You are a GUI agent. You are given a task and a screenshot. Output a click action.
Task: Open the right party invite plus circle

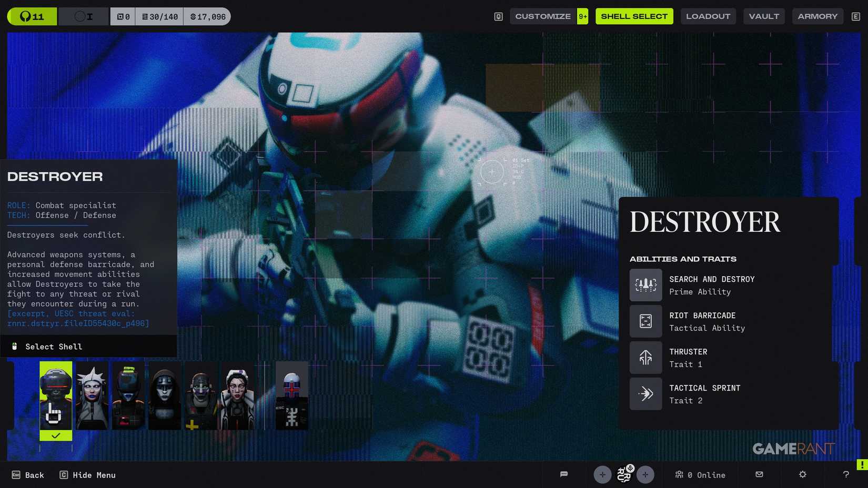[x=645, y=475]
